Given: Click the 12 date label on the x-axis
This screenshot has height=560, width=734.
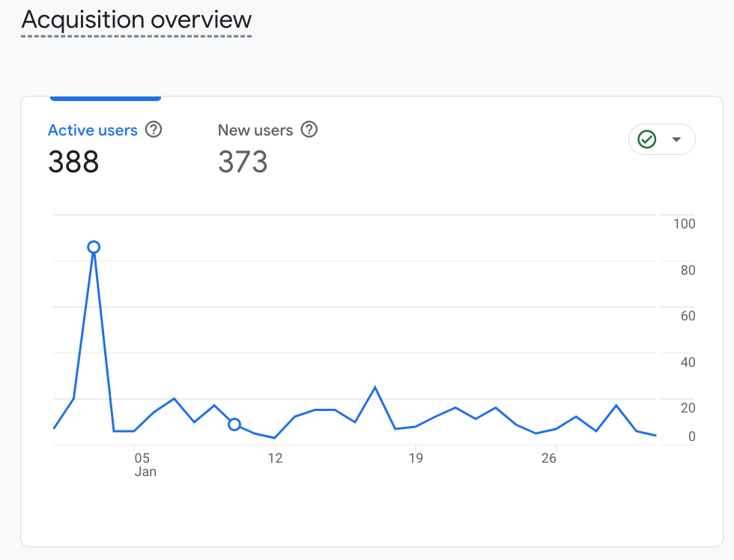Looking at the screenshot, I should 276,458.
